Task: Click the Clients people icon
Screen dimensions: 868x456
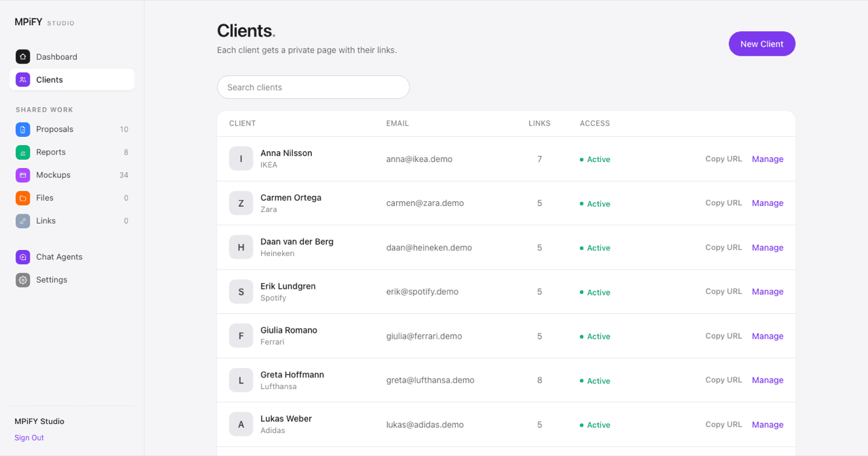Action: pyautogui.click(x=23, y=80)
